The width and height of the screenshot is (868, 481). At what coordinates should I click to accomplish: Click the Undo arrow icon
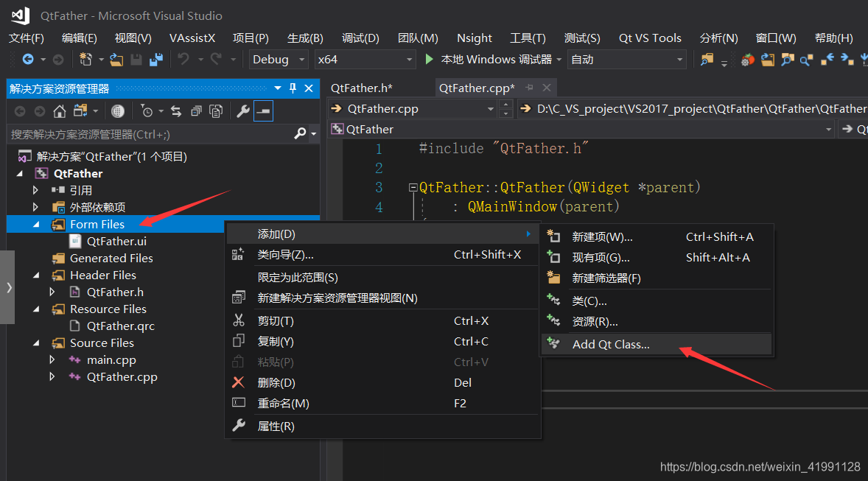[183, 59]
